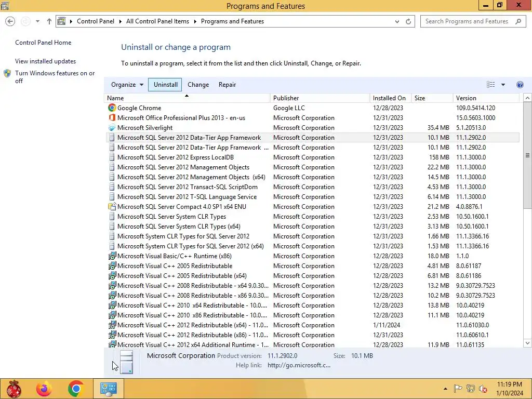
Task: Open the Help question mark icon
Action: pos(520,85)
